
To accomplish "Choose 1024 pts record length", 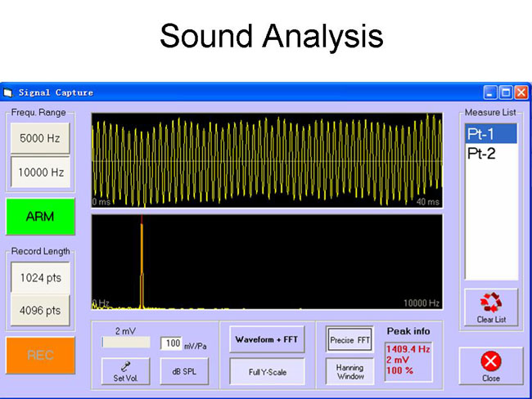I will click(x=40, y=278).
